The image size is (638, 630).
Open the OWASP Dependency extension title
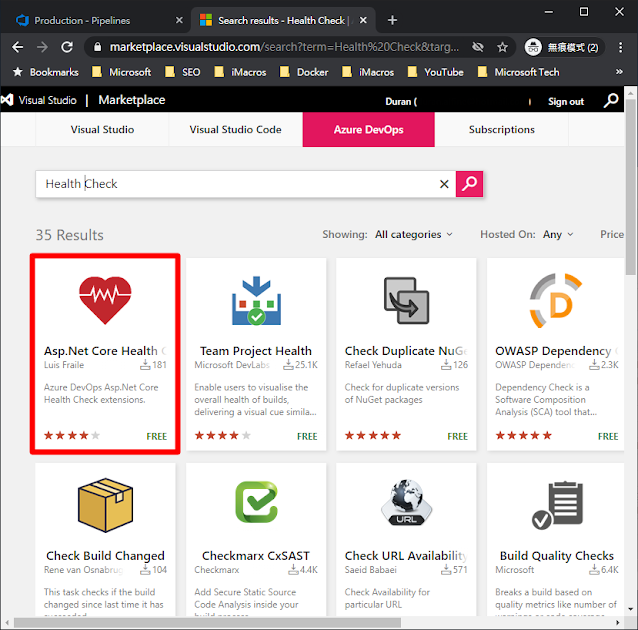click(x=557, y=351)
